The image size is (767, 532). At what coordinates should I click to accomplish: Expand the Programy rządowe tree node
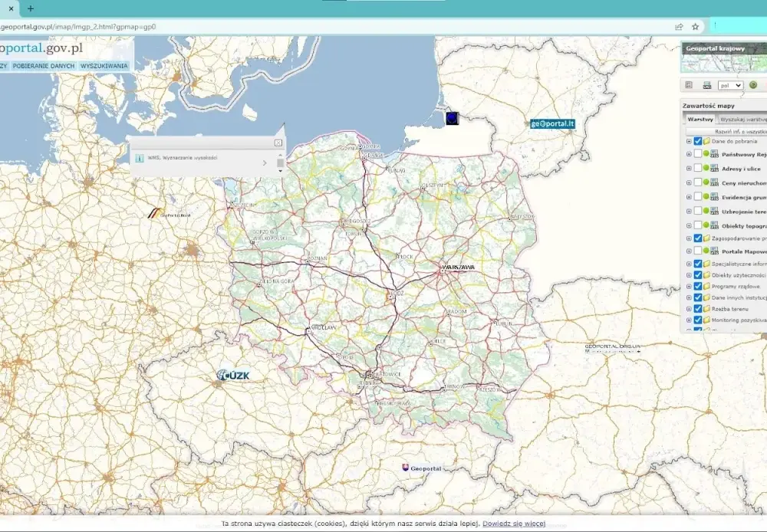(689, 287)
